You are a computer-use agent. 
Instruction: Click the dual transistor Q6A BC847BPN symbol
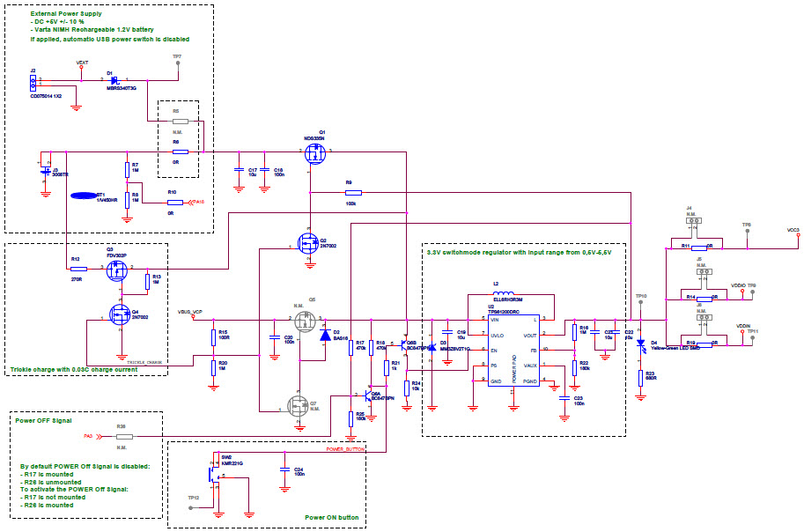(367, 395)
